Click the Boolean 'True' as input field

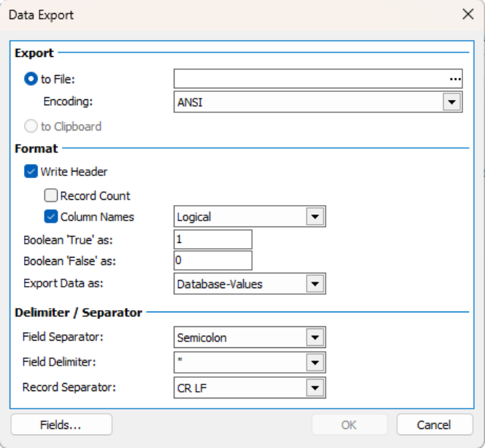coord(213,239)
